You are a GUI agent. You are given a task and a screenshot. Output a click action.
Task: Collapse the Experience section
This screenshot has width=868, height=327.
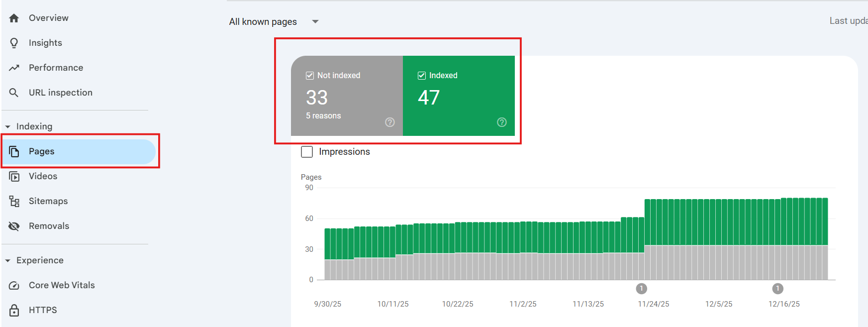tap(8, 261)
